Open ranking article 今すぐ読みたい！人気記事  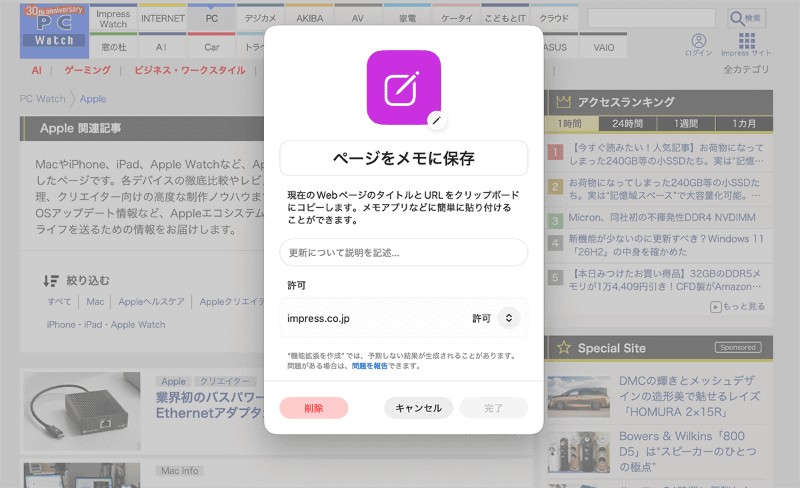(666, 154)
